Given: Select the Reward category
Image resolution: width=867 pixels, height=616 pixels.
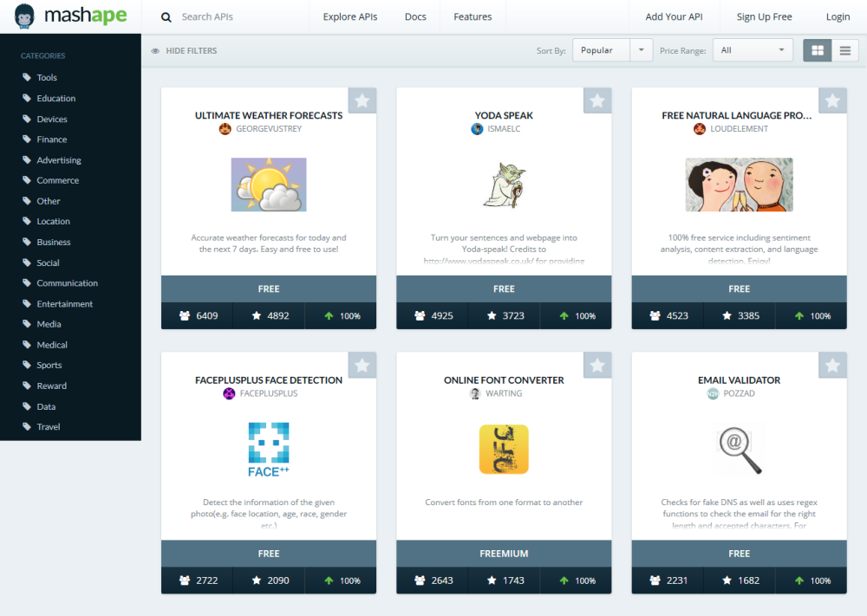Looking at the screenshot, I should coord(51,386).
